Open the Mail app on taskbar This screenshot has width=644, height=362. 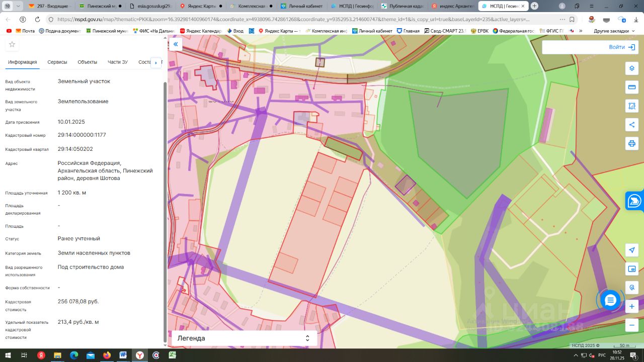point(90,355)
